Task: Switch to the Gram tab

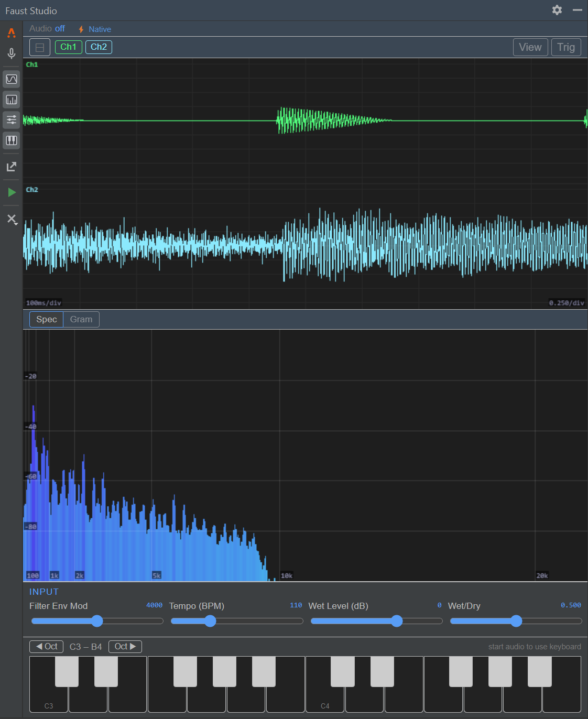Action: [81, 319]
